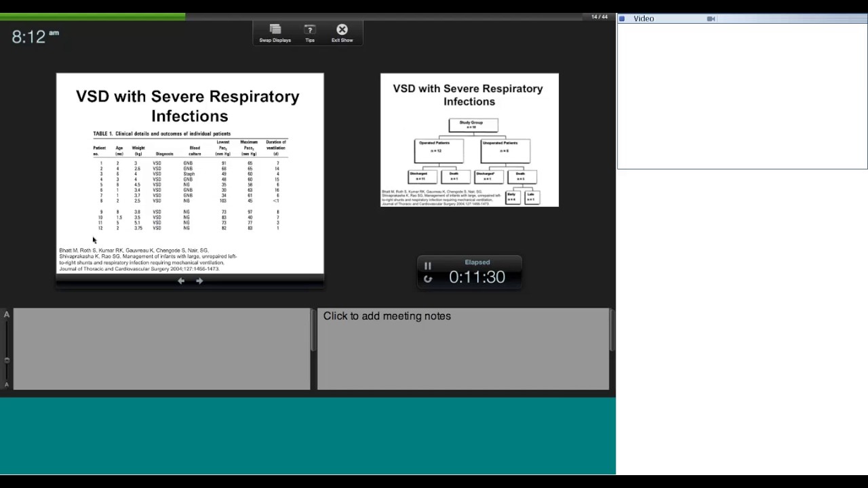Viewport: 868px width, 488px height.
Task: Select the next slide preview thumbnail
Action: pyautogui.click(x=469, y=140)
